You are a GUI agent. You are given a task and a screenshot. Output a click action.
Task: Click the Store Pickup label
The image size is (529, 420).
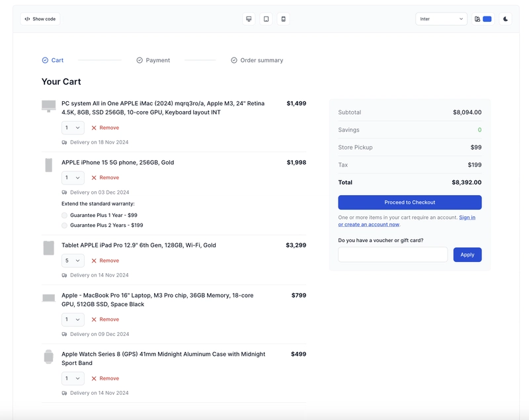click(x=355, y=147)
